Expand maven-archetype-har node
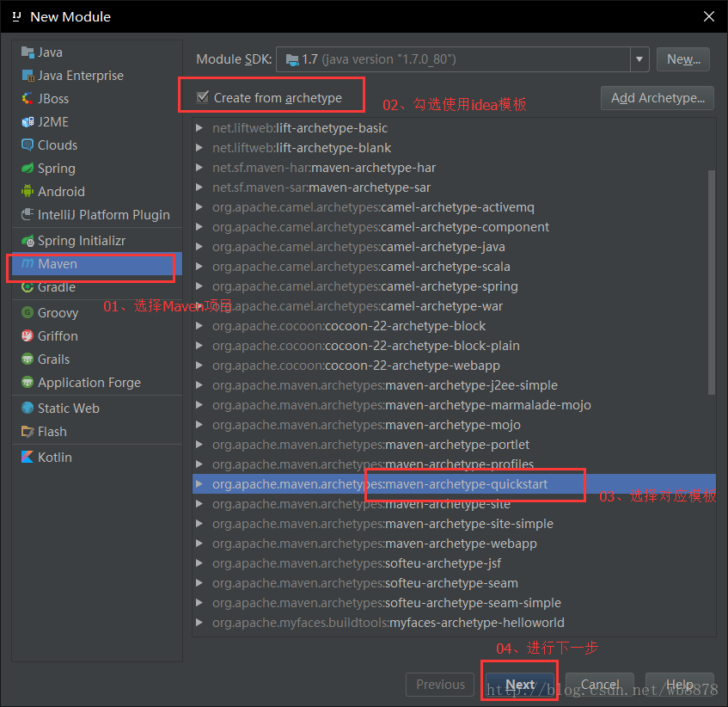Image resolution: width=728 pixels, height=707 pixels. pyautogui.click(x=199, y=168)
